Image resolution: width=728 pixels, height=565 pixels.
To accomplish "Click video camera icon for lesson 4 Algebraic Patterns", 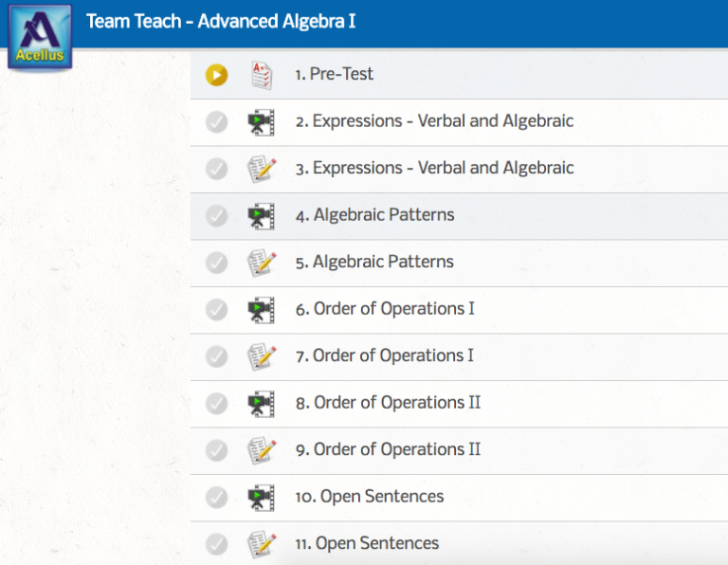I will [x=262, y=216].
